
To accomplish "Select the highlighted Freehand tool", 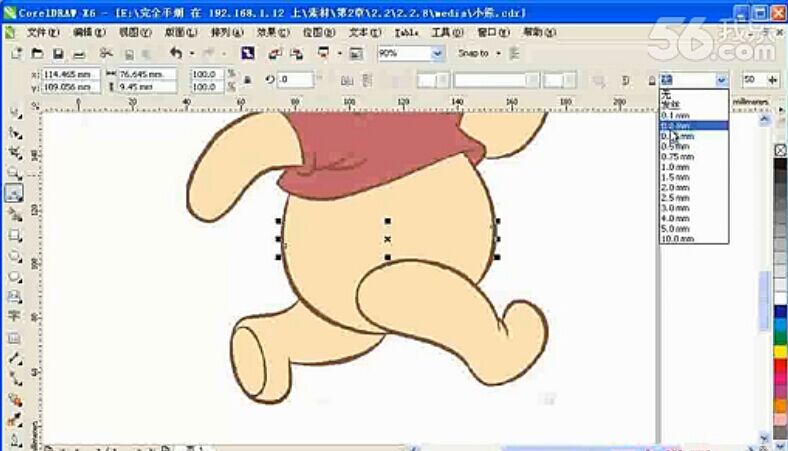I will pyautogui.click(x=15, y=193).
